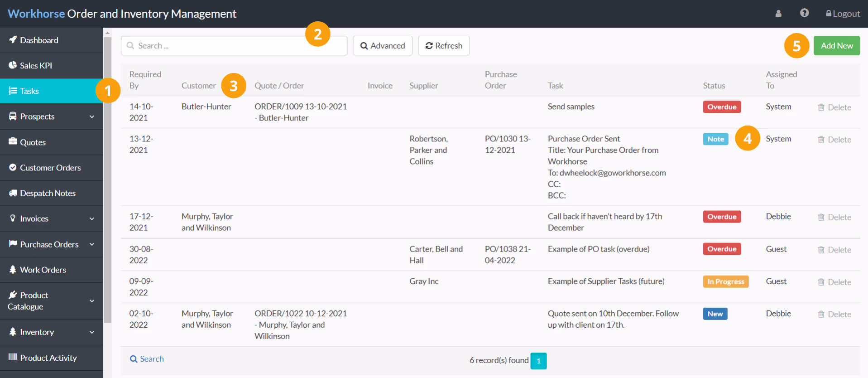Click the Invoice column header
The image size is (868, 378).
pos(380,86)
